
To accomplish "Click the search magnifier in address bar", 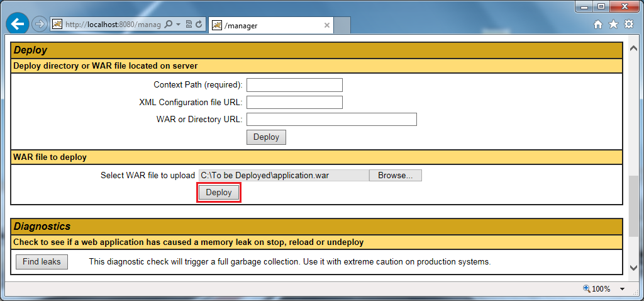I will [168, 25].
